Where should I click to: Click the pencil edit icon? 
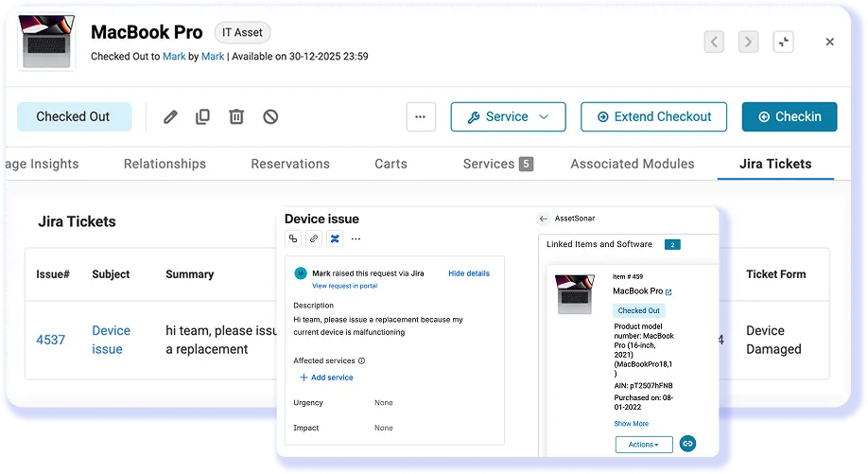click(x=170, y=116)
